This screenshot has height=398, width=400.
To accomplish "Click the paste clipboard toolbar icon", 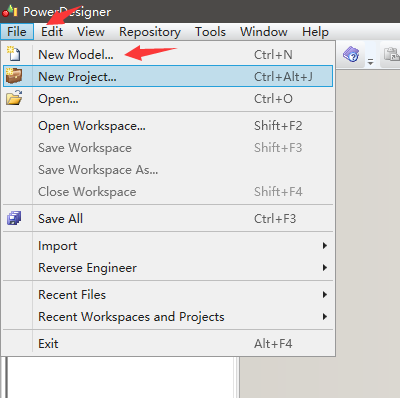I will coord(392,54).
